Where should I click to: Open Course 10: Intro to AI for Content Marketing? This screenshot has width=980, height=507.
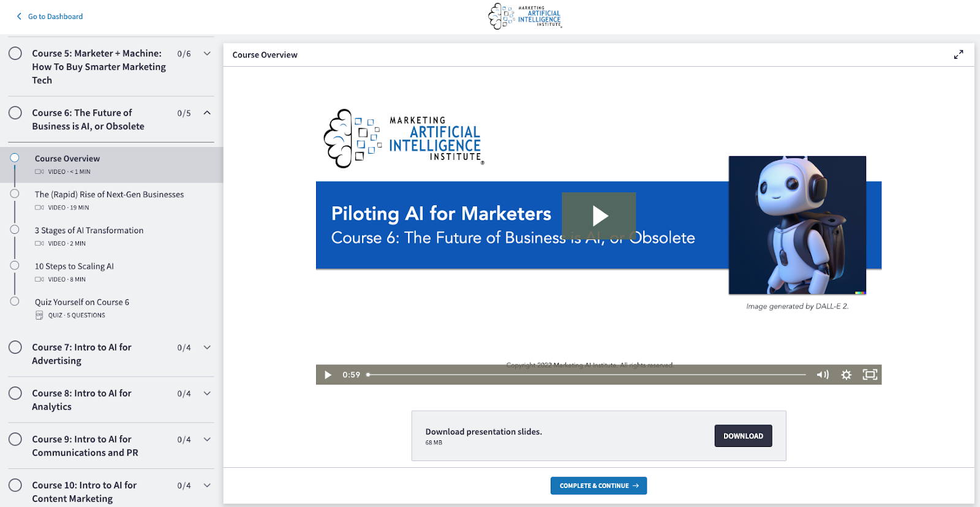tap(85, 492)
